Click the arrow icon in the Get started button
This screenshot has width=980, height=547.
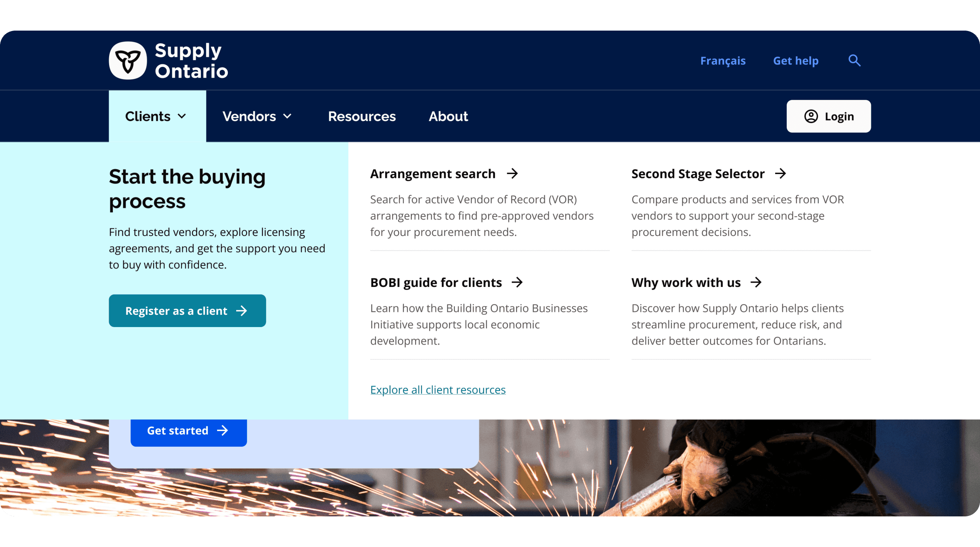[222, 431]
